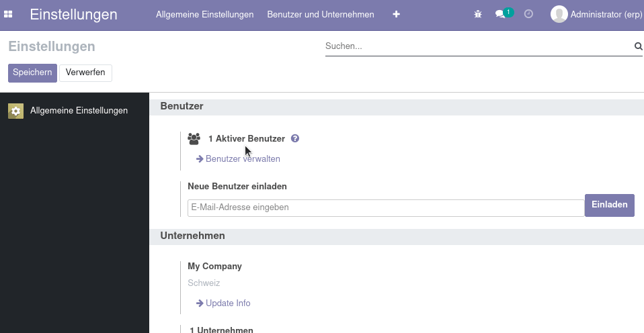This screenshot has width=644, height=333.
Task: Click the active users group icon
Action: tap(194, 138)
